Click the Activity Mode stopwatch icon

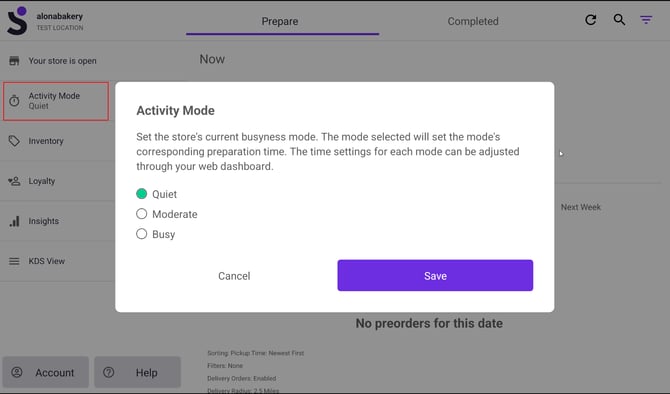coord(14,101)
